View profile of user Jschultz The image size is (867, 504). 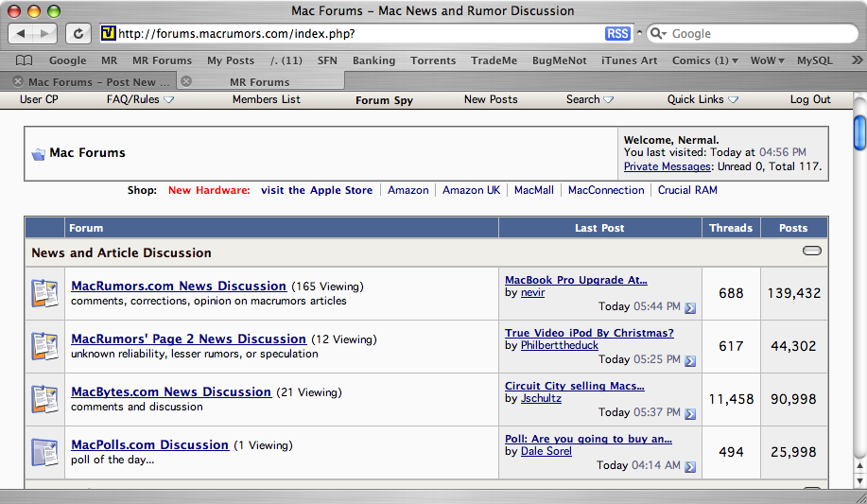coord(541,398)
